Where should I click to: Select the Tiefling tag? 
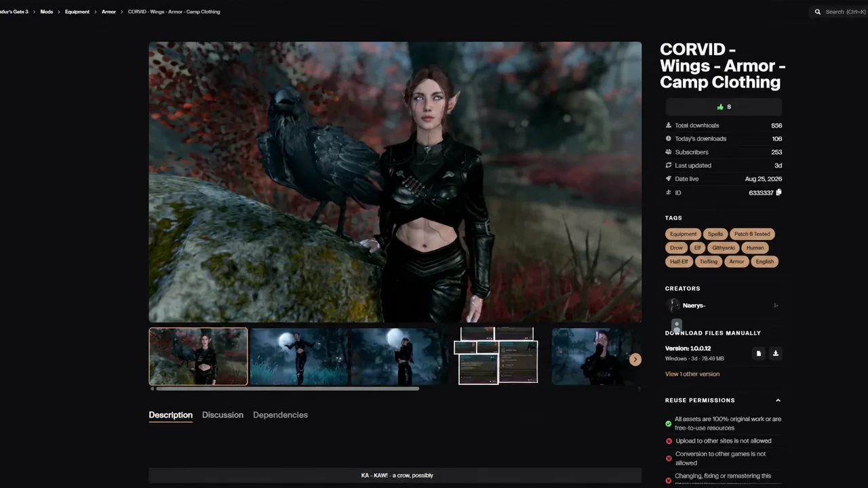pyautogui.click(x=708, y=262)
